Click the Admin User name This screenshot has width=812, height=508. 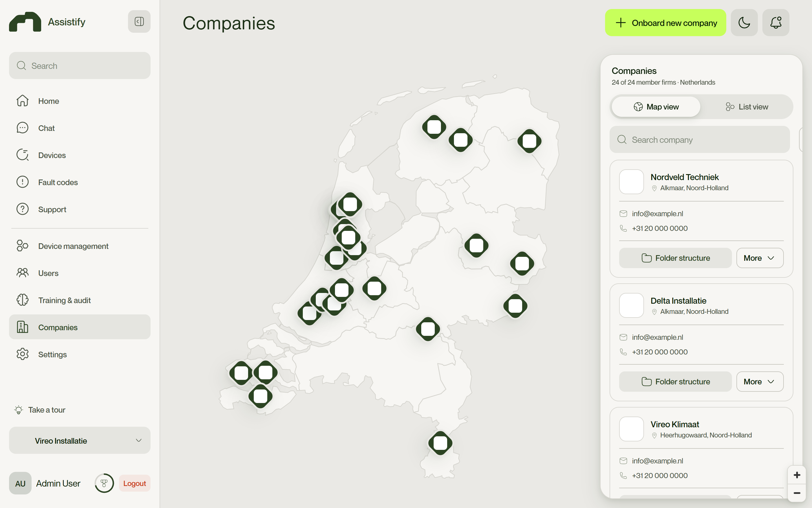tap(58, 483)
